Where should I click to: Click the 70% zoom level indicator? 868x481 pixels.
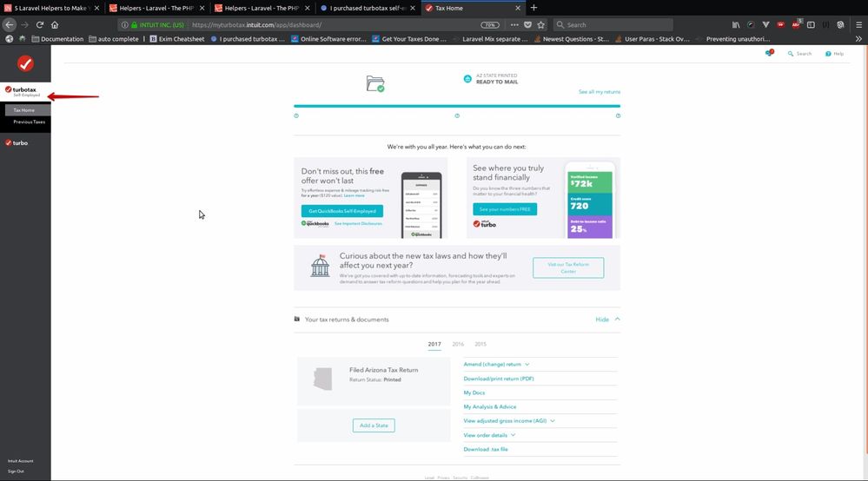click(x=489, y=25)
